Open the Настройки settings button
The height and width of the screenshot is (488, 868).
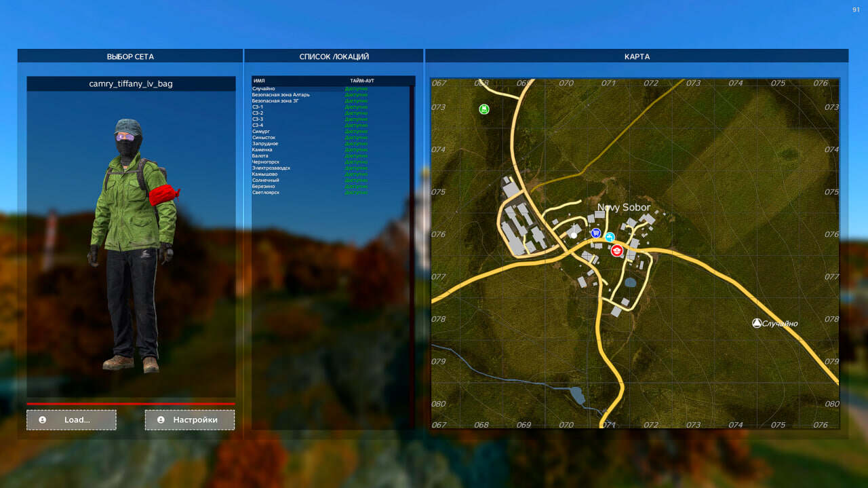click(190, 420)
